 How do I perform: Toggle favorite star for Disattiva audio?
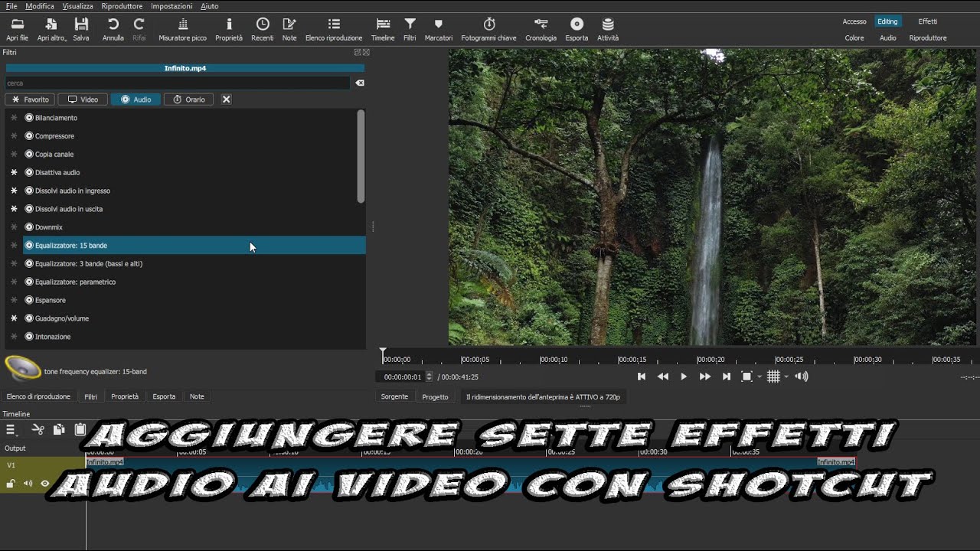pyautogui.click(x=14, y=172)
